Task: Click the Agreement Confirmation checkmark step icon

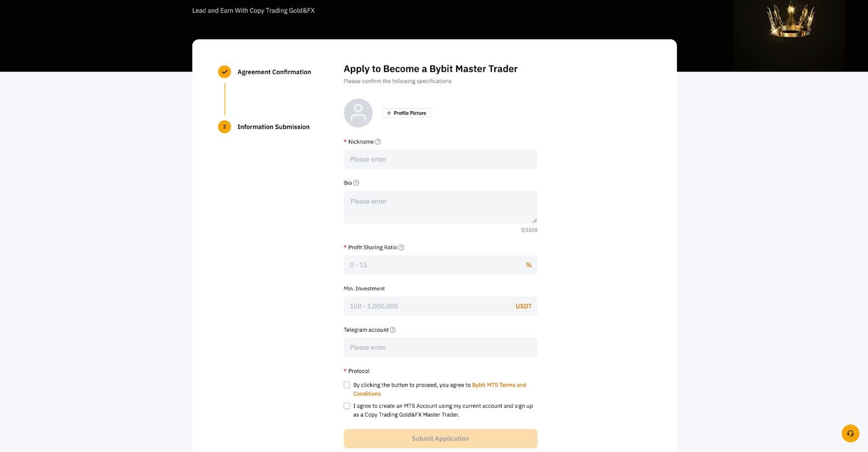Action: pyautogui.click(x=225, y=72)
